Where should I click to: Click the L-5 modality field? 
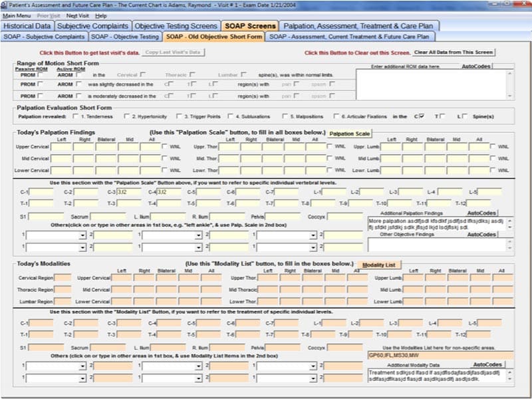489,323
